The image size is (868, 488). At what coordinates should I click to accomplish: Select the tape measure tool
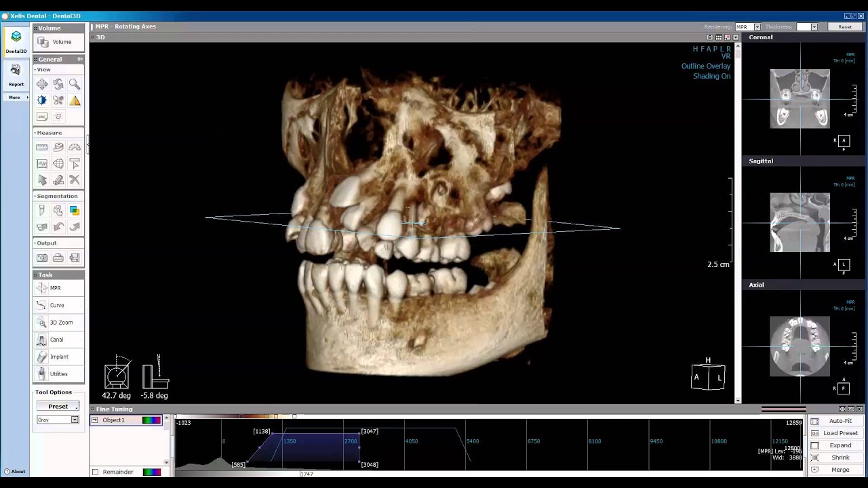(x=58, y=147)
